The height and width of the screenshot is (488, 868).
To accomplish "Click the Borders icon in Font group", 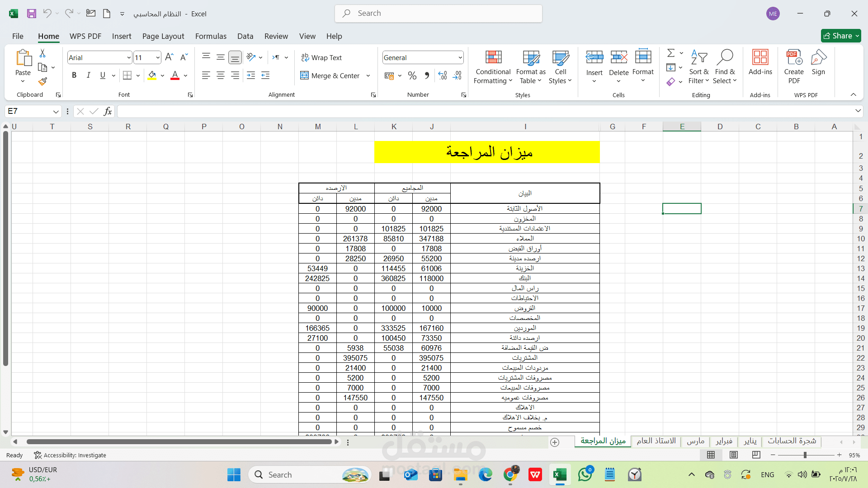I will (127, 75).
